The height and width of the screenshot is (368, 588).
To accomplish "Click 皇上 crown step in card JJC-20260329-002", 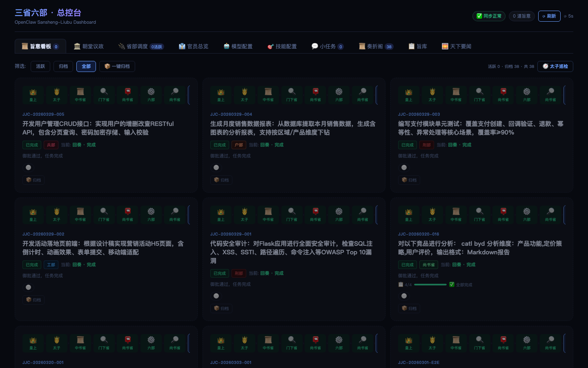I will (x=33, y=215).
